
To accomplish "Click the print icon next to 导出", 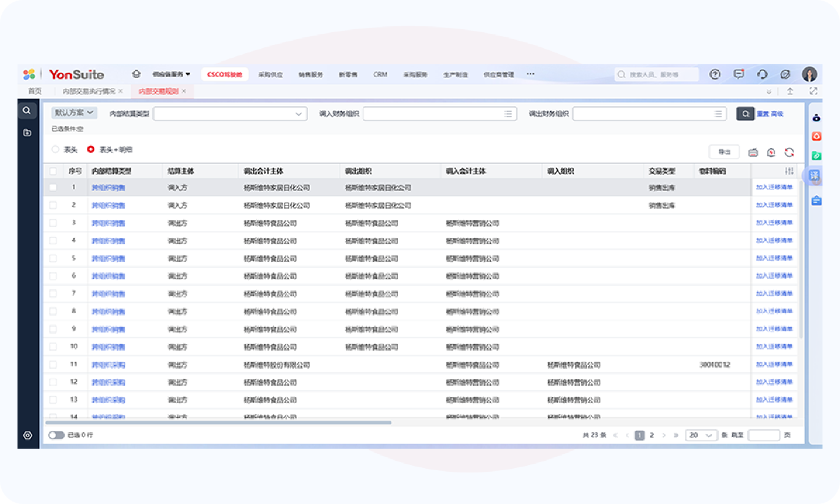I will [753, 152].
